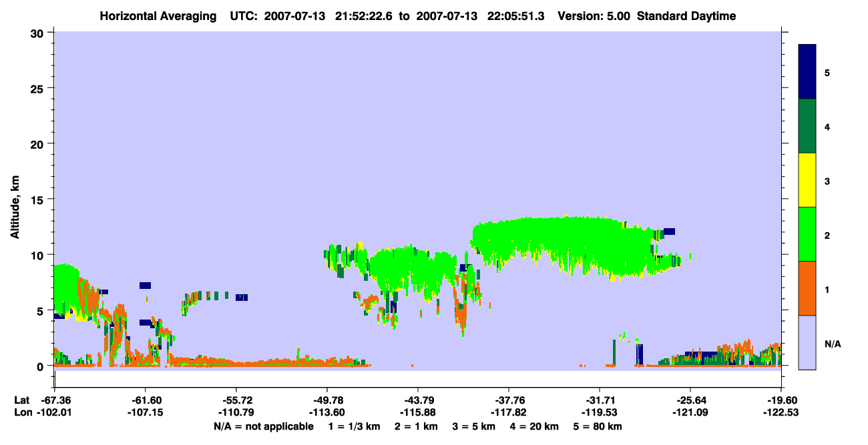Click the yellow level 3 color swatch
Image resolution: width=868 pixels, height=445 pixels.
[x=807, y=180]
